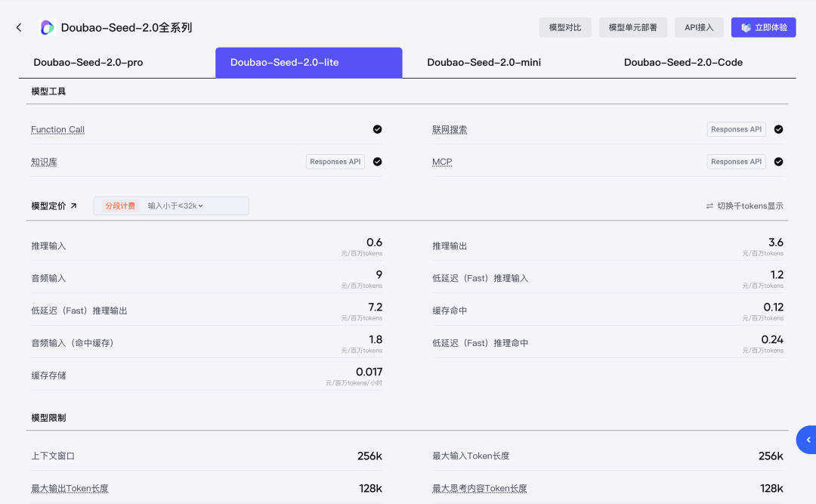
Task: Toggle 切换千tokens显示 unit display
Action: pyautogui.click(x=745, y=206)
